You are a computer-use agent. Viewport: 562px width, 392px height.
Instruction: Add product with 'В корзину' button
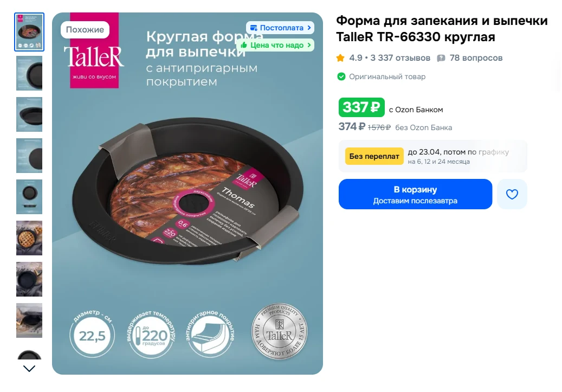pos(416,194)
